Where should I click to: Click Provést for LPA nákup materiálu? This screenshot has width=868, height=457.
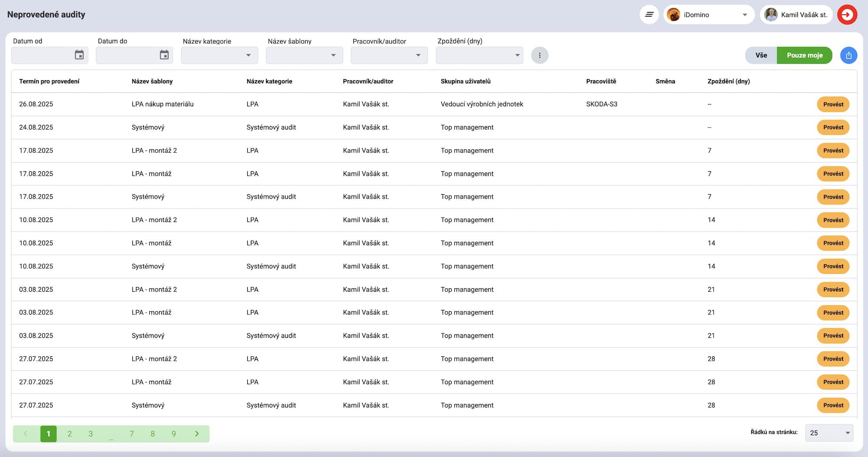coord(833,104)
